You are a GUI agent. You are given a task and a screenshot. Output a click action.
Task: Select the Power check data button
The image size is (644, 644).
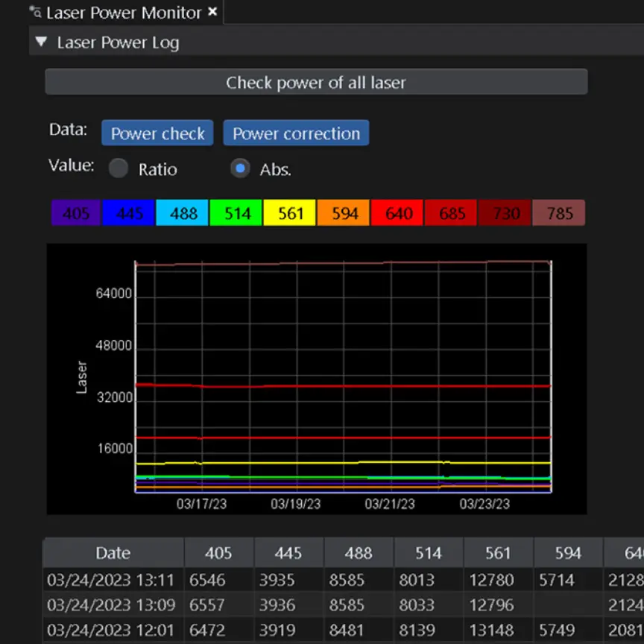coord(157,133)
